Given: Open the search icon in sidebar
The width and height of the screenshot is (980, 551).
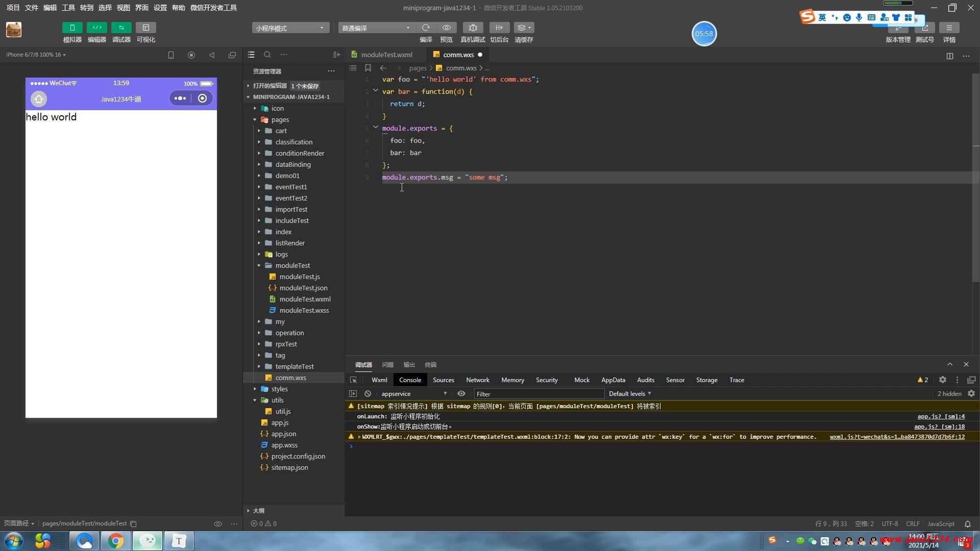Looking at the screenshot, I should pos(267,55).
